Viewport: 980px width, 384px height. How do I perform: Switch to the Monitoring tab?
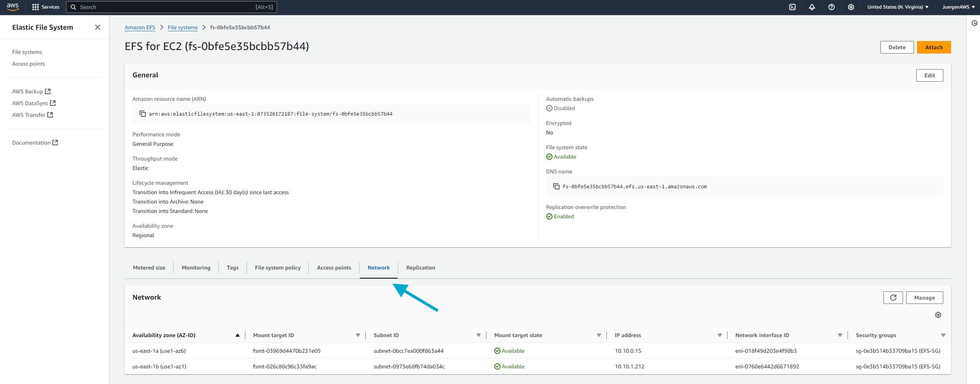tap(196, 268)
